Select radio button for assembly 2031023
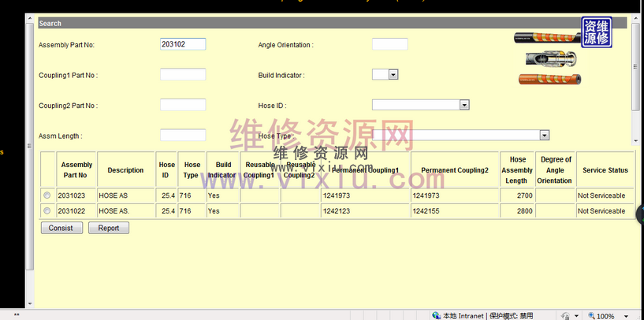644x320 pixels. (x=47, y=195)
